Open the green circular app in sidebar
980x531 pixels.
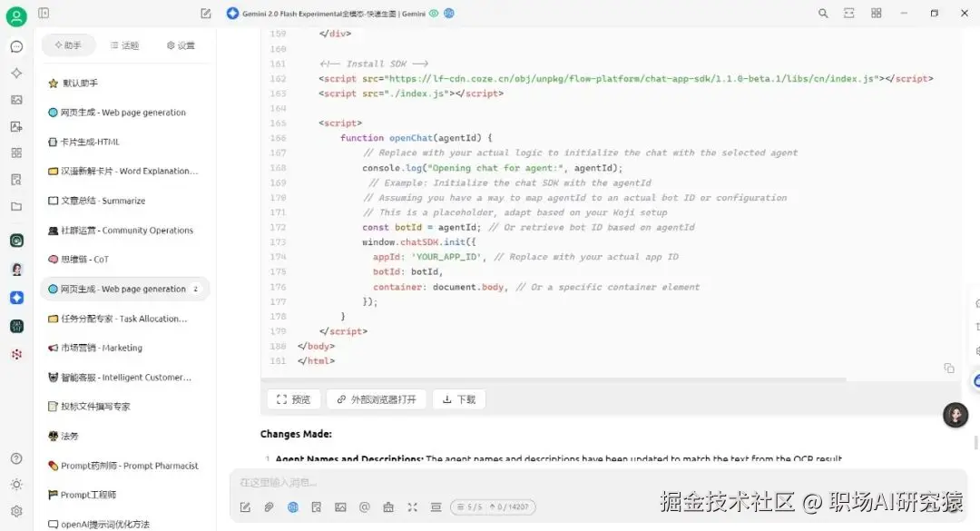tap(17, 241)
